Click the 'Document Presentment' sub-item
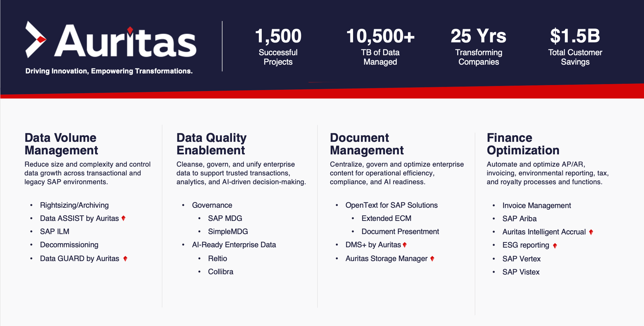Viewport: 644px width, 326px height. point(400,232)
